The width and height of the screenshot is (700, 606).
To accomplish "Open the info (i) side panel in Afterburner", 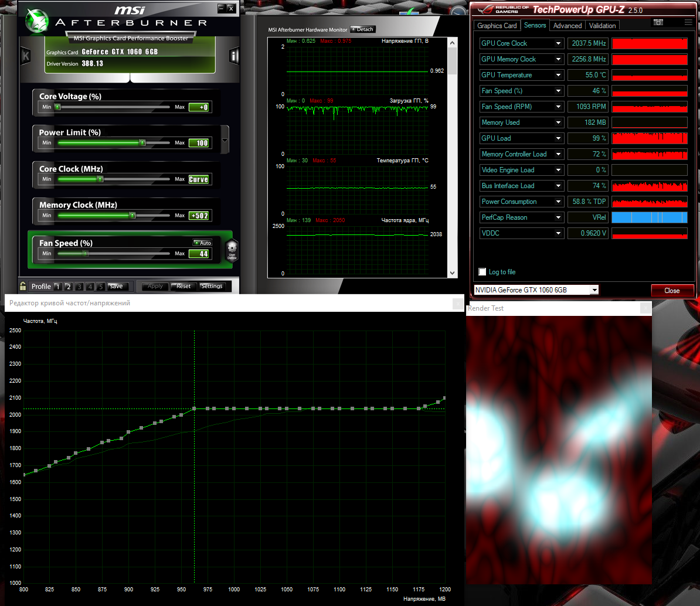I will pos(233,56).
